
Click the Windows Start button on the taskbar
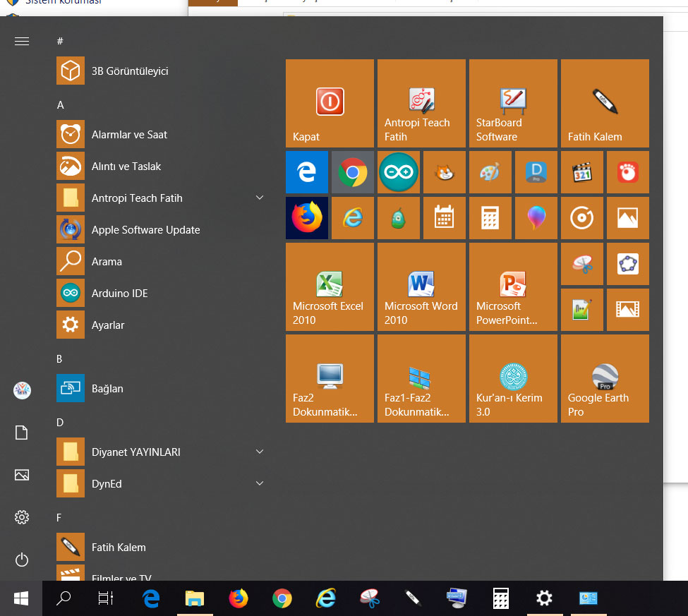[21, 598]
